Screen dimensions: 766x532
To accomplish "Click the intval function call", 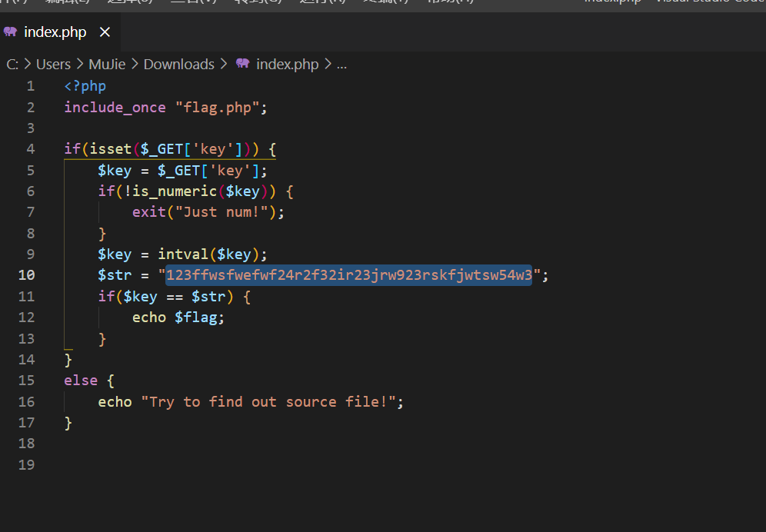I will [182, 254].
